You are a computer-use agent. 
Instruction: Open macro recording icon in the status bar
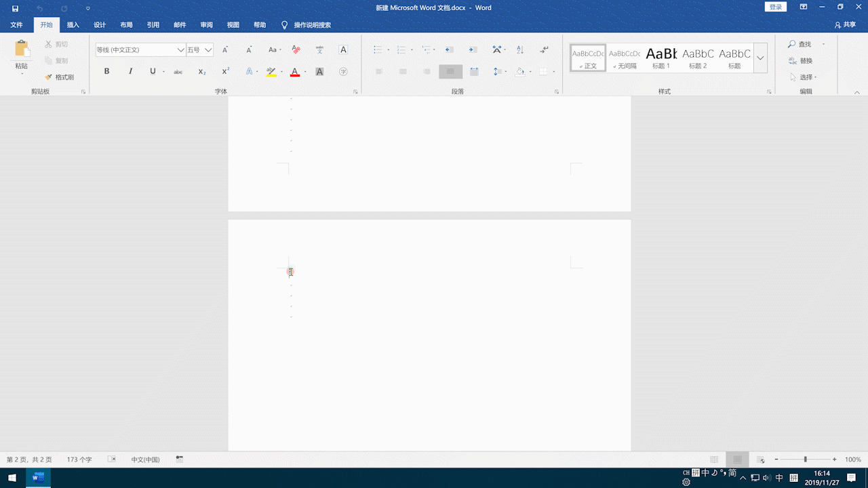click(180, 460)
